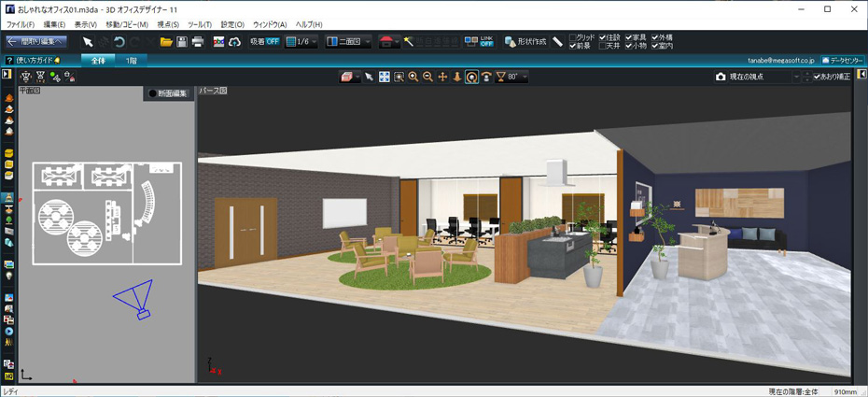Click the 形状作成 button
868x397 pixels.
coord(525,41)
